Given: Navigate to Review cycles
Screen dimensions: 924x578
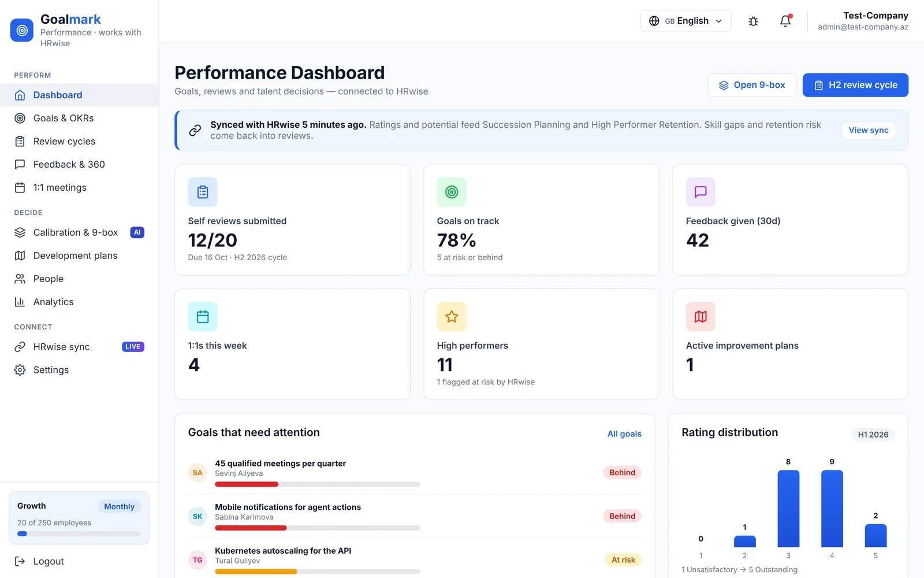Looking at the screenshot, I should pos(79,142).
